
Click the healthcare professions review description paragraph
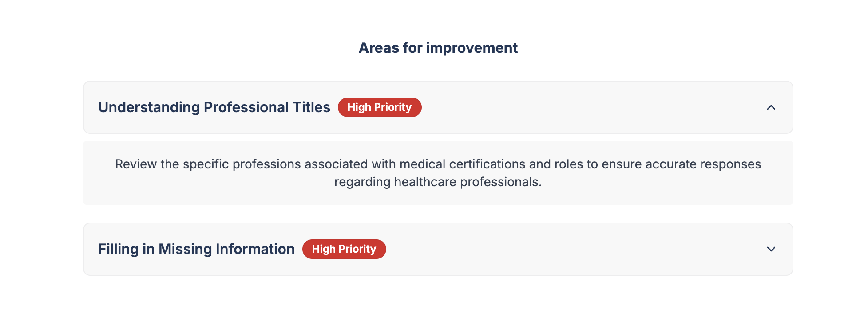[438, 173]
